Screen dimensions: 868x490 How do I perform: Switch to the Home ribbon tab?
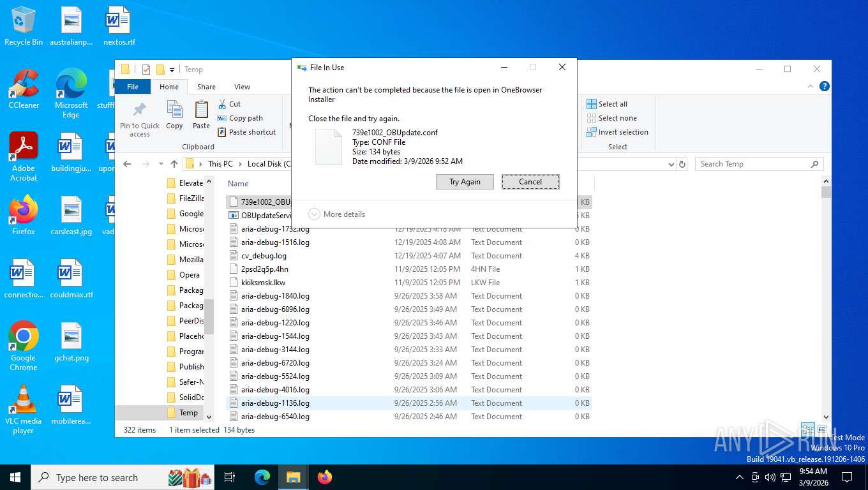coord(169,87)
